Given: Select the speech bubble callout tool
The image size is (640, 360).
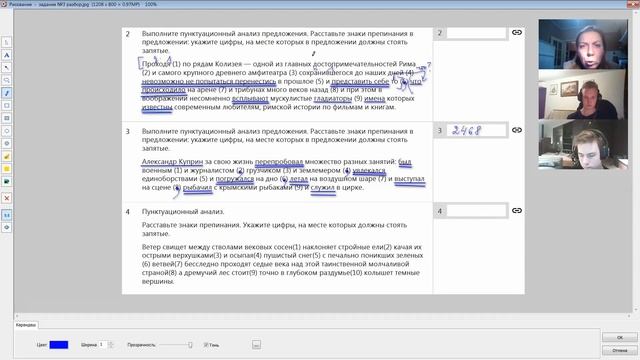Looking at the screenshot, I should tap(7, 80).
